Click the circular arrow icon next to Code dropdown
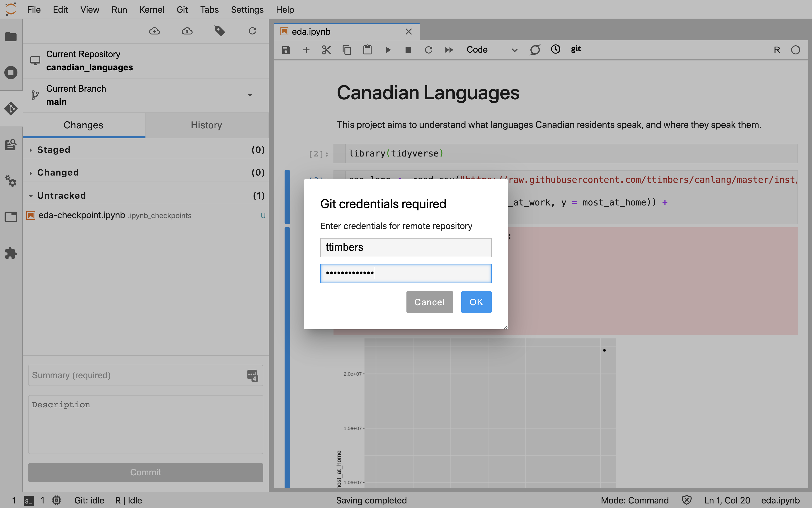812x508 pixels. 535,50
